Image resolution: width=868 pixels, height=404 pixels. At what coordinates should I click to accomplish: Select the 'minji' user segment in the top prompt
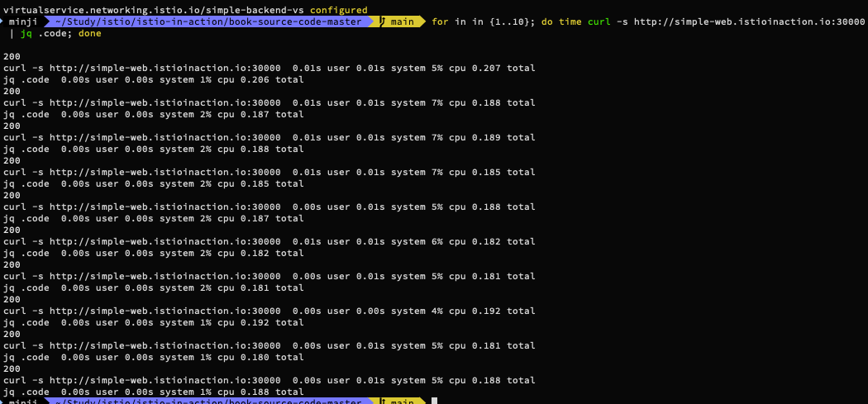coord(22,22)
